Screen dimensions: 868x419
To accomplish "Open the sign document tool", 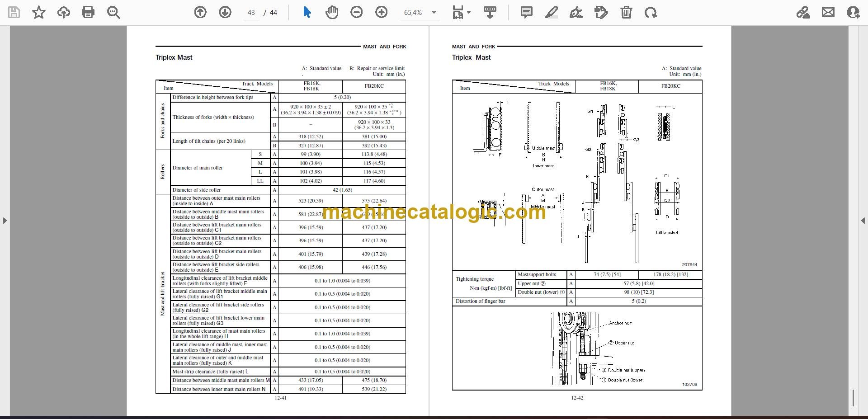I will click(x=576, y=13).
